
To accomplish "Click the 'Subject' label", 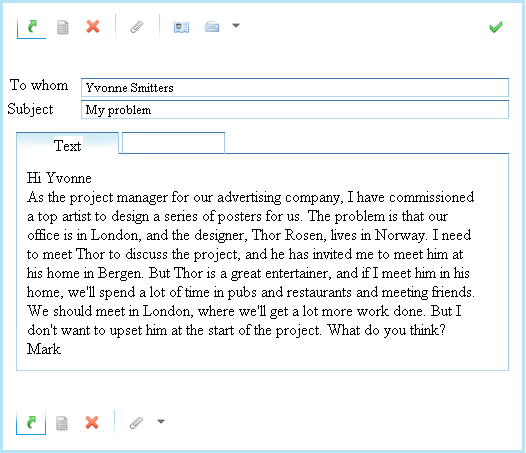I will [30, 109].
